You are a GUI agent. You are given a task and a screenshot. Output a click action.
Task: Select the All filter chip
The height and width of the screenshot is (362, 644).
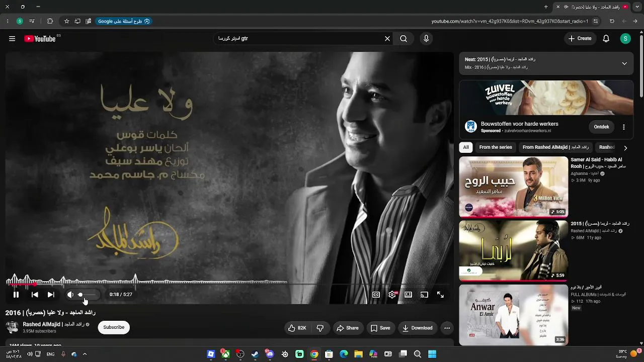(466, 147)
